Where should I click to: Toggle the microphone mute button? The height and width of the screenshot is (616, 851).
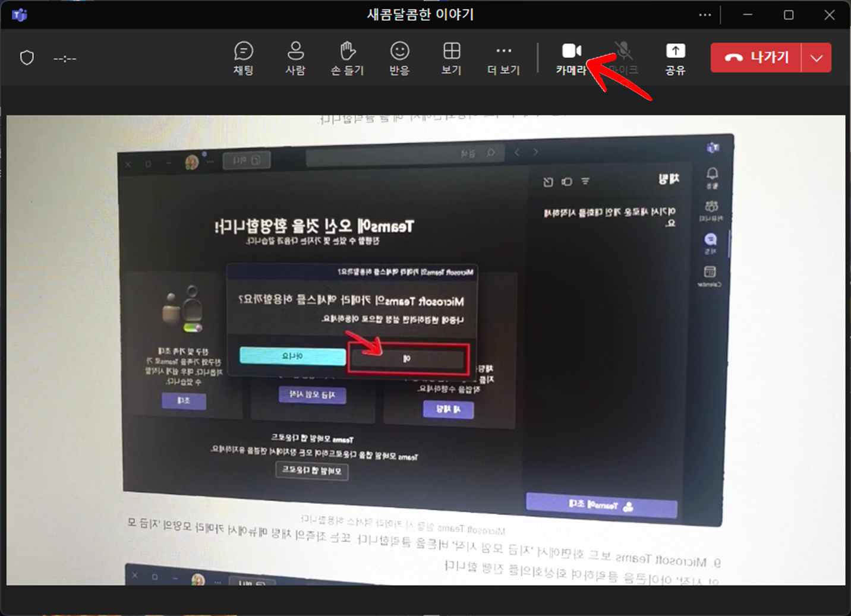tap(623, 58)
